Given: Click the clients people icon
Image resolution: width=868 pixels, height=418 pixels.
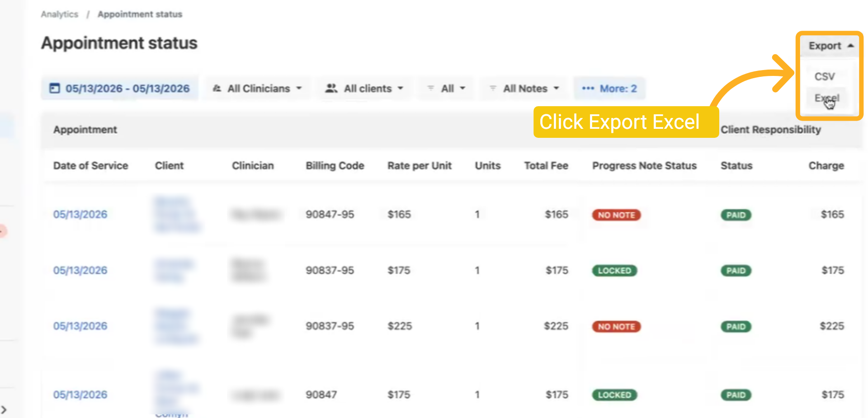Looking at the screenshot, I should pyautogui.click(x=331, y=89).
